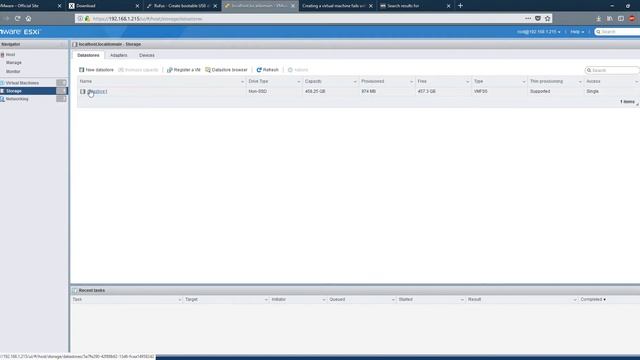Open the Type column dropdown arrow

click(524, 82)
